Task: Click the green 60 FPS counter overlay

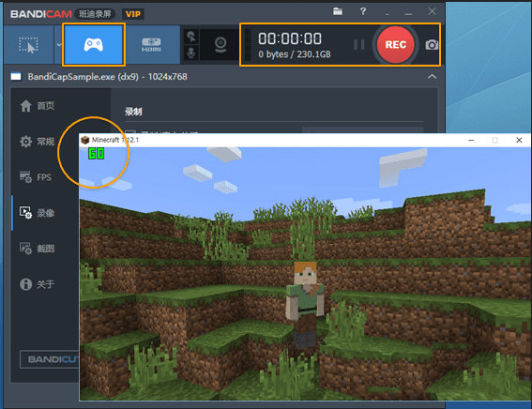Action: [x=96, y=154]
